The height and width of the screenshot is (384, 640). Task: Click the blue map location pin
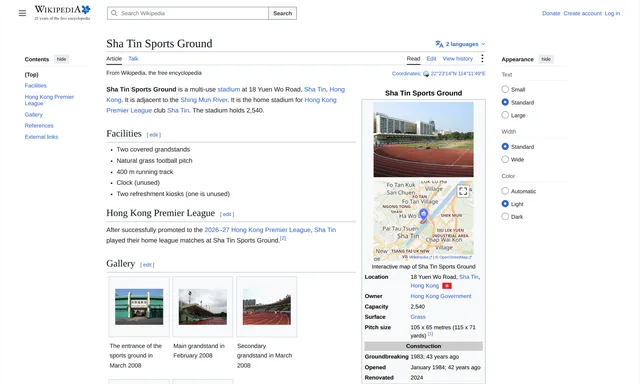click(424, 214)
